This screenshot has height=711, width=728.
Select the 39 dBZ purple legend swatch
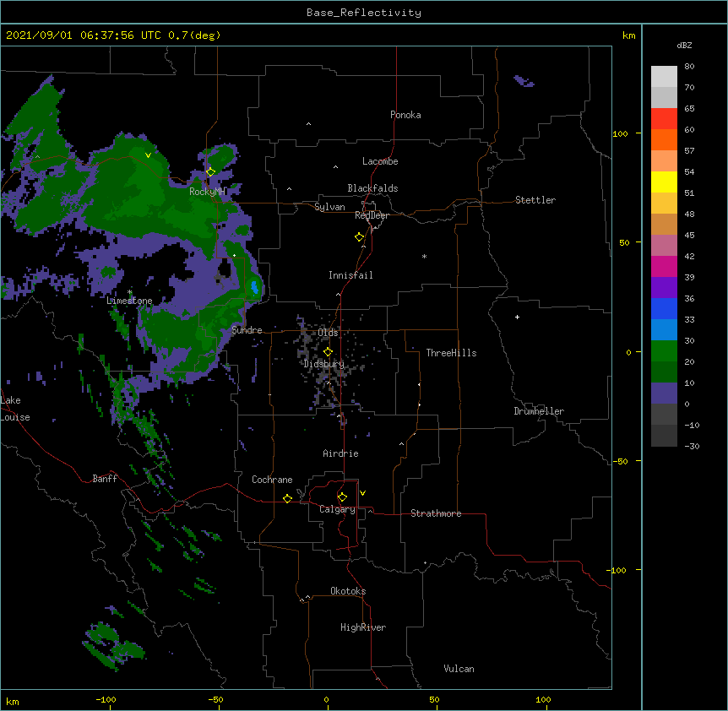664,288
